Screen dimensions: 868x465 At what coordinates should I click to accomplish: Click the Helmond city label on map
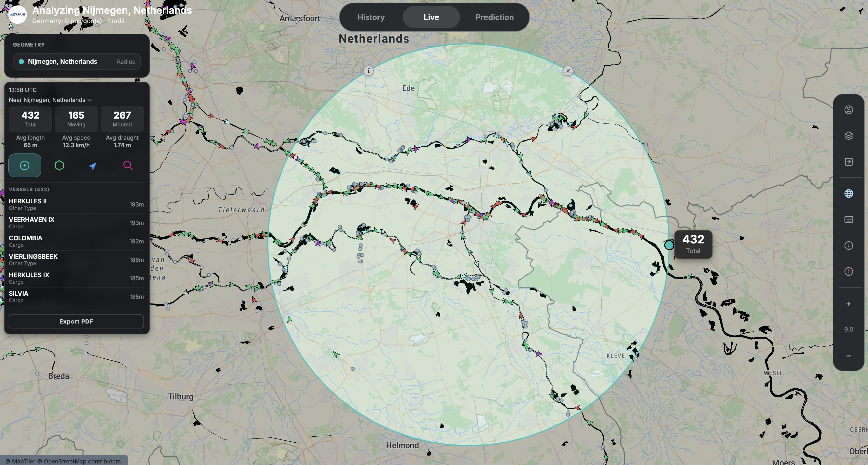click(x=402, y=445)
